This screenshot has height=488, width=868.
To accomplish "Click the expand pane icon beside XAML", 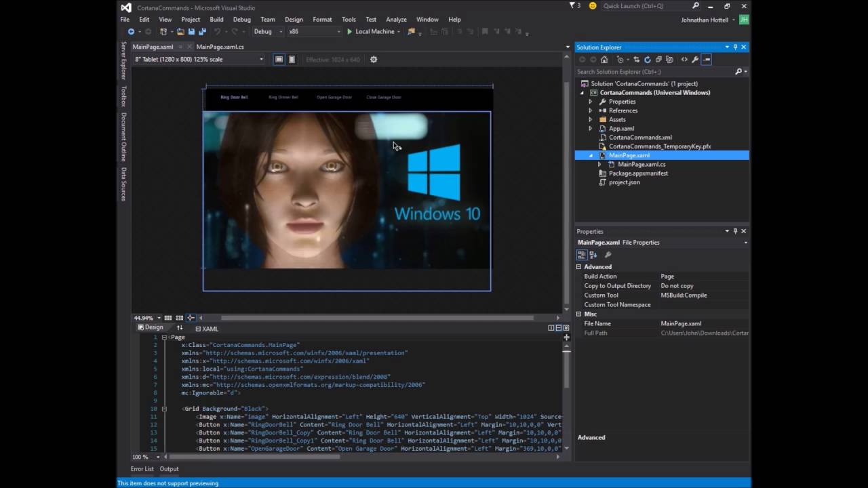I will [198, 329].
